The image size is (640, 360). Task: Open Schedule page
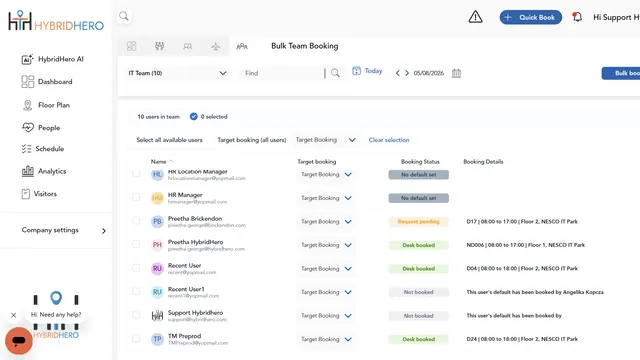click(49, 149)
